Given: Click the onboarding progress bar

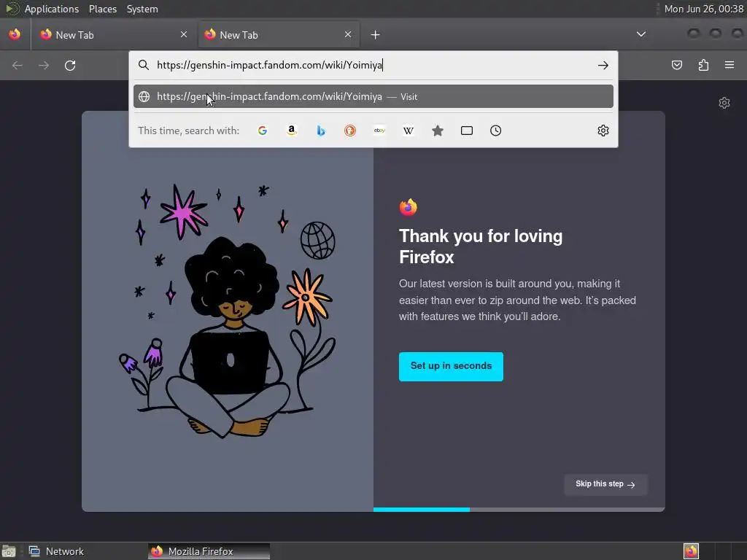Looking at the screenshot, I should 519,510.
